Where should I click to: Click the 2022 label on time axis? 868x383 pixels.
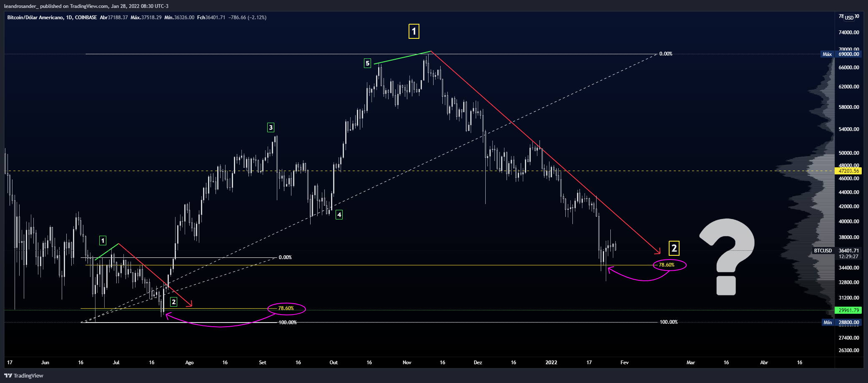(x=551, y=363)
